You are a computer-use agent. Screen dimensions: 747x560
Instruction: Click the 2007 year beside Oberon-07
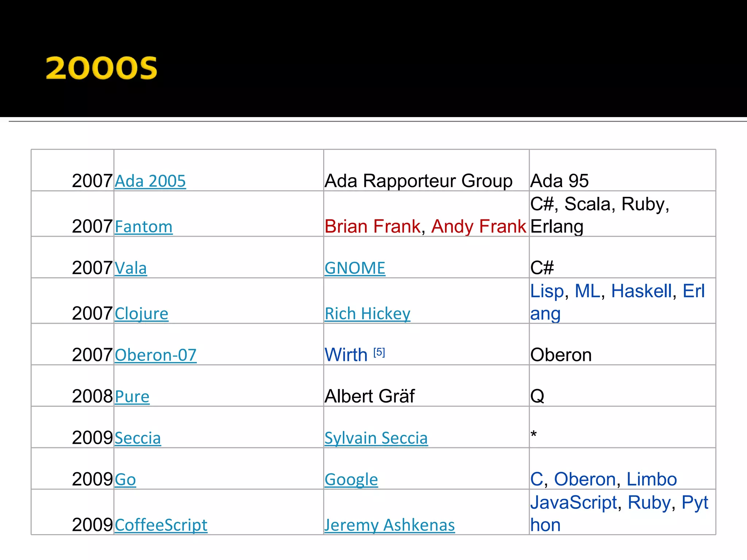[x=92, y=355]
